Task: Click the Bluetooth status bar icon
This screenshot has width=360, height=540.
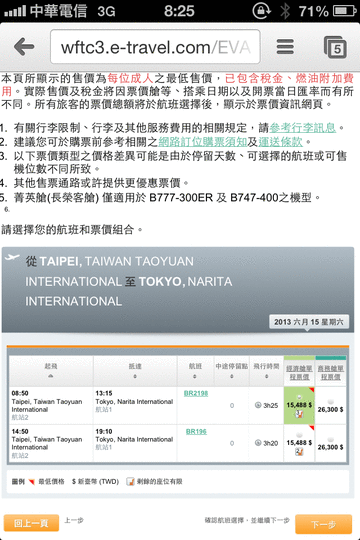Action: click(285, 11)
